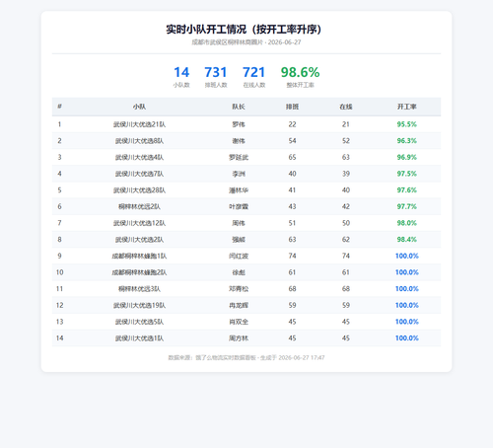493x448 pixels.
Task: Select team name 桐梓林优选3队
Action: [x=139, y=289]
